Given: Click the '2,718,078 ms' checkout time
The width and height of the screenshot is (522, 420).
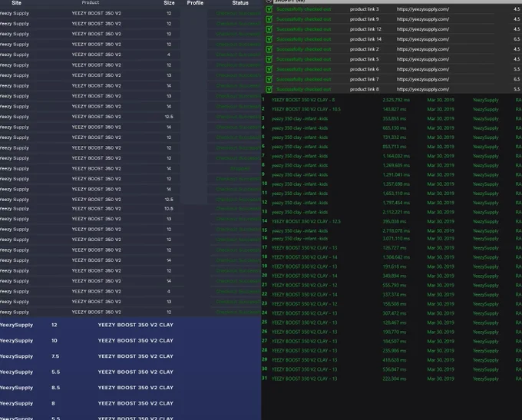Looking at the screenshot, I should pyautogui.click(x=396, y=231).
